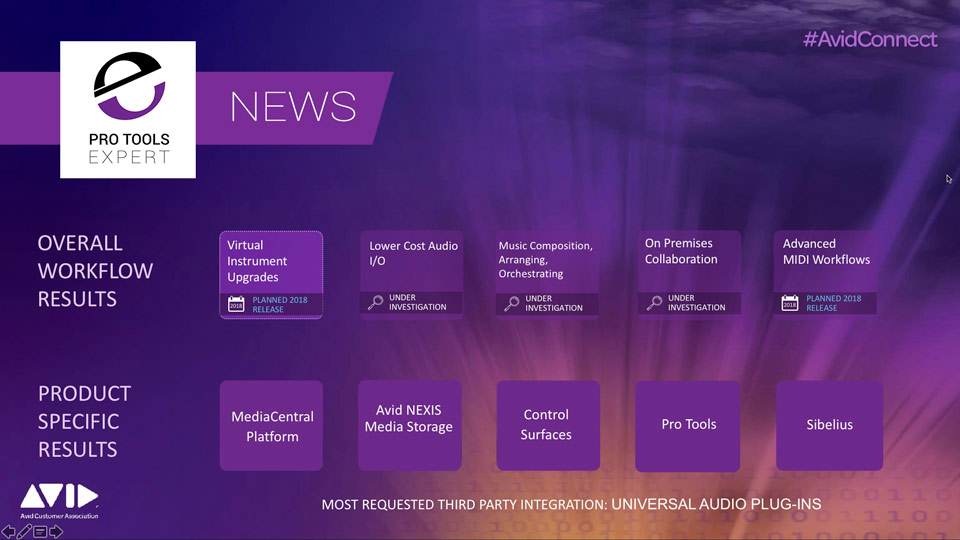
Task: Select the Pro Tools product tile
Action: (688, 426)
